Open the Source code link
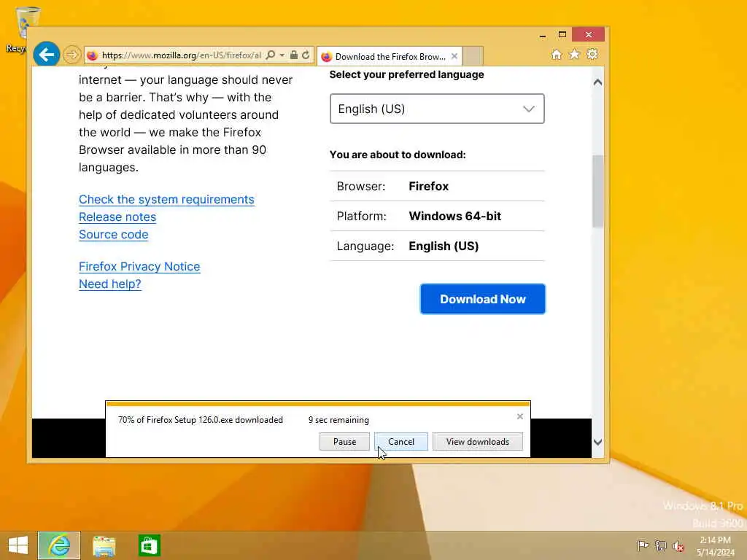Screen dimensions: 747x560 click(x=113, y=235)
